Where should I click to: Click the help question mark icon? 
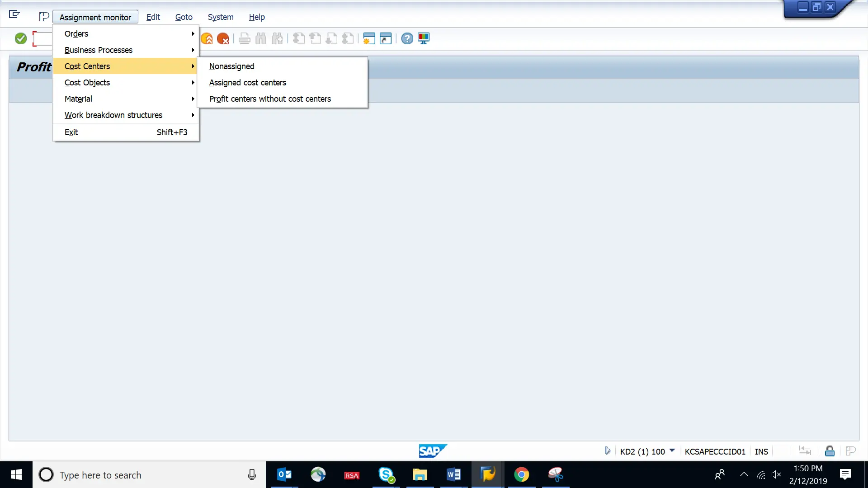tap(407, 38)
